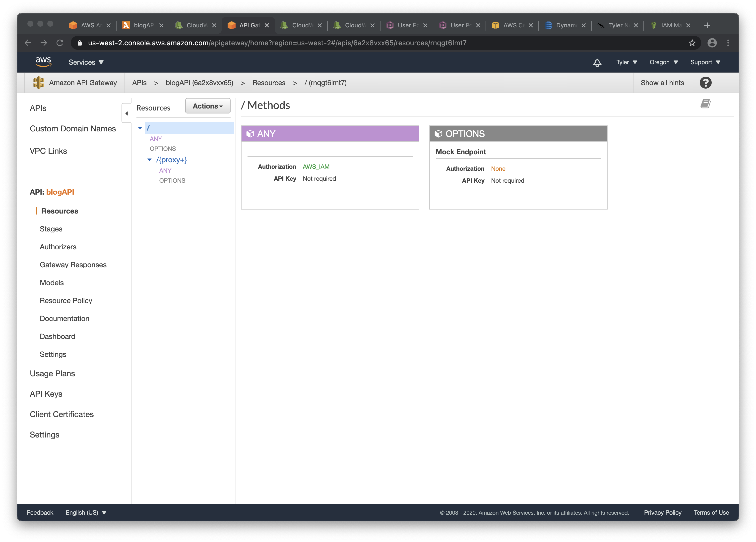Open the Chrome profile avatar icon

pyautogui.click(x=712, y=43)
